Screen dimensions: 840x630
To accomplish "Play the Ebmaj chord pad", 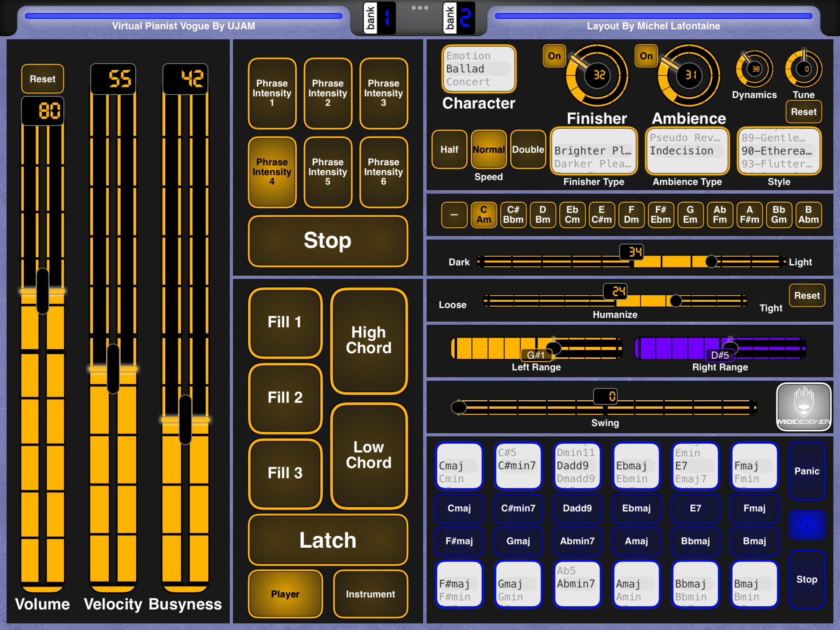I will [636, 508].
